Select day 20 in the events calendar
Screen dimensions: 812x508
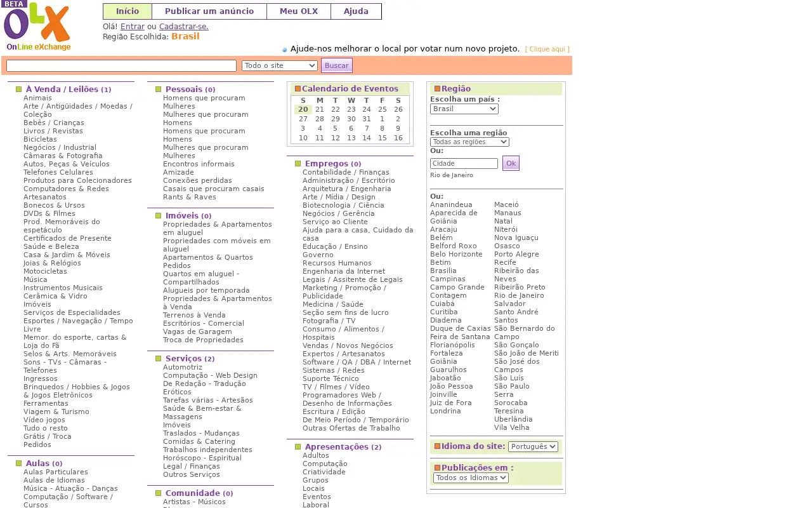303,109
